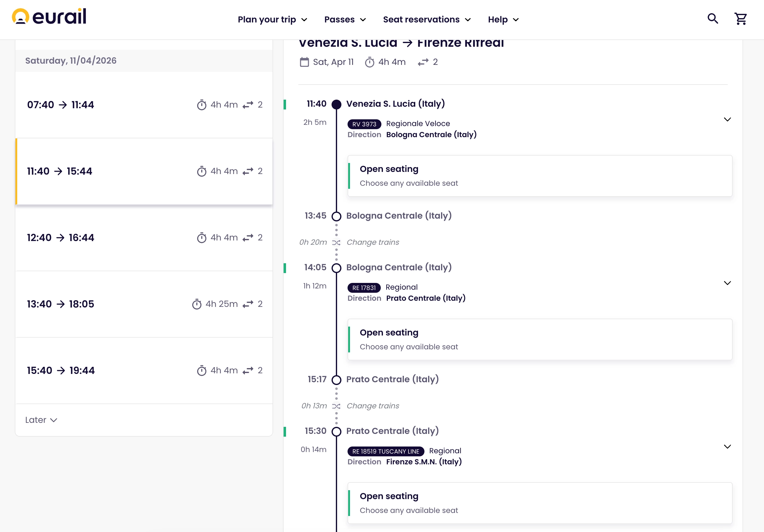Expand the RV 3973 Regionale Veloce details
The width and height of the screenshot is (764, 532).
(x=727, y=119)
